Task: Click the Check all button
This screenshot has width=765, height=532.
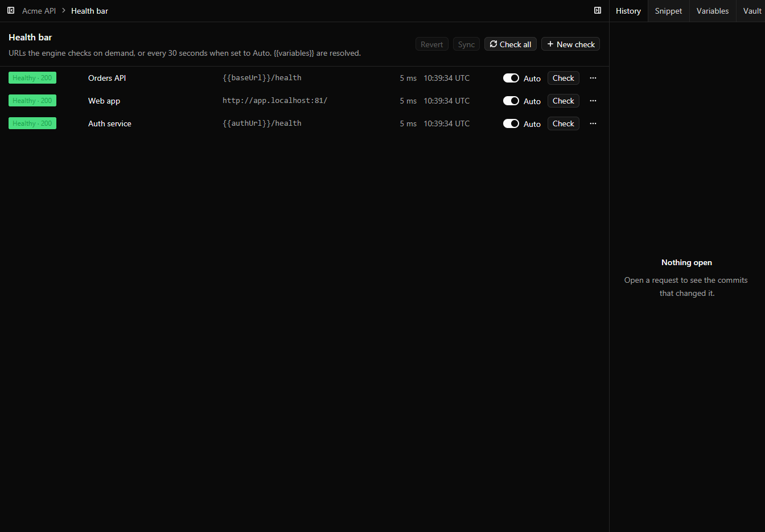Action: tap(511, 44)
